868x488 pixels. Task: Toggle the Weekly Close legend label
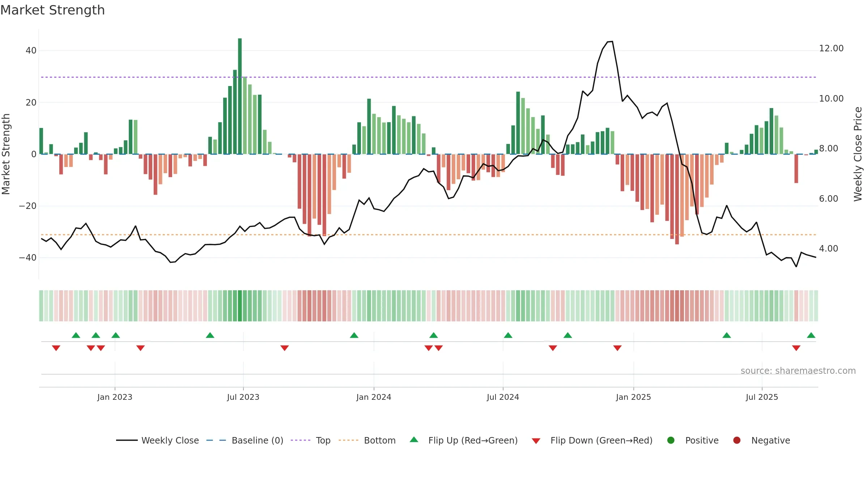170,440
